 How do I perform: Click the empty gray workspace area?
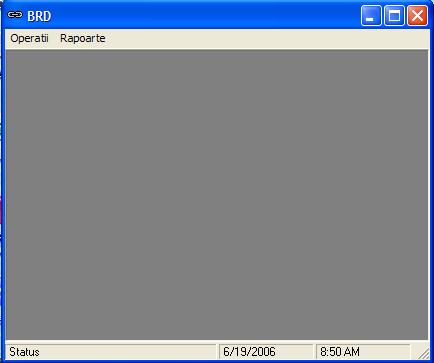pos(217,195)
